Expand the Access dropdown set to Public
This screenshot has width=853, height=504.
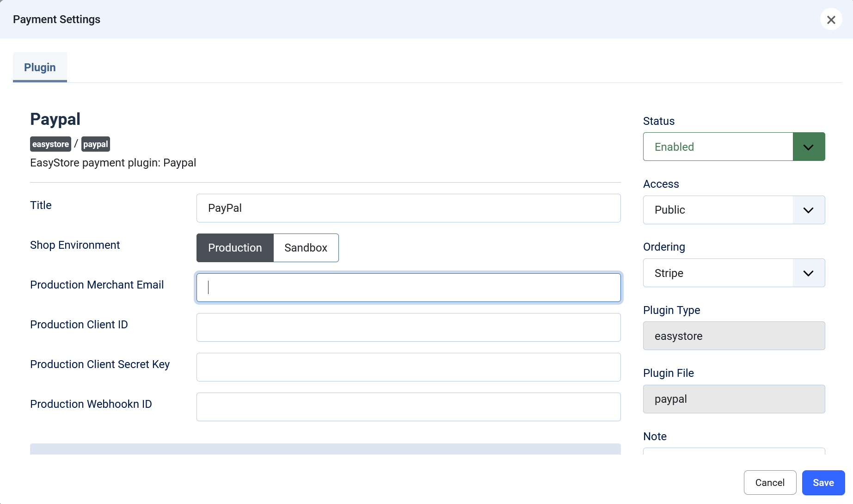coord(718,210)
